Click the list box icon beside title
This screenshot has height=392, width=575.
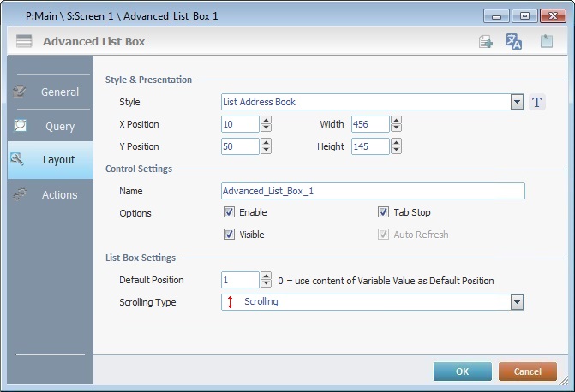click(24, 41)
